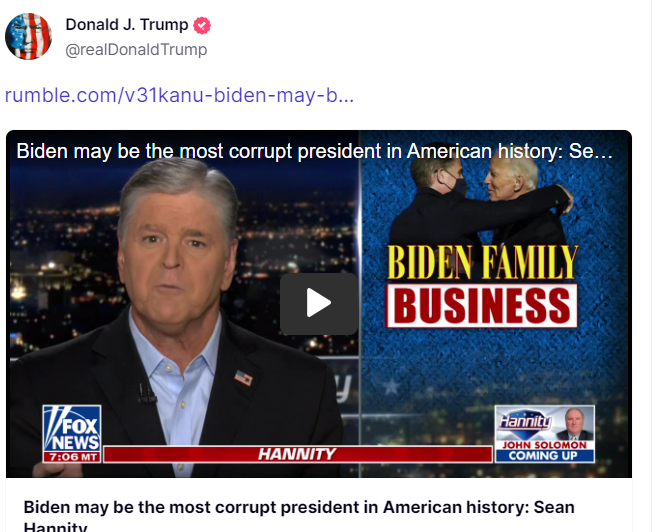Click the yellow BIDEN FAMILY text

coord(482,263)
